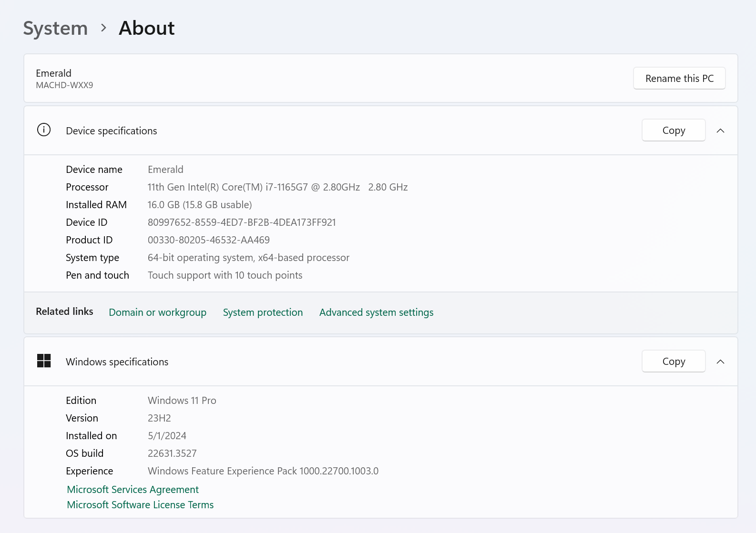The width and height of the screenshot is (756, 533).
Task: Click the System type value 64-bit operating system
Action: 248,258
